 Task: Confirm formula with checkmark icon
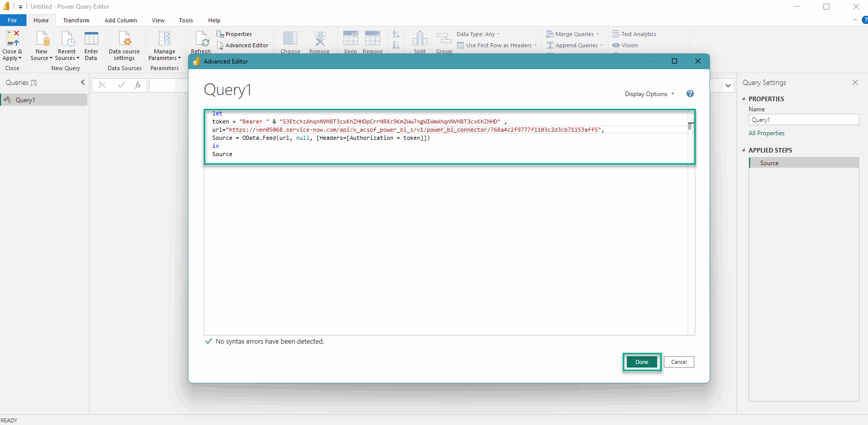point(121,85)
